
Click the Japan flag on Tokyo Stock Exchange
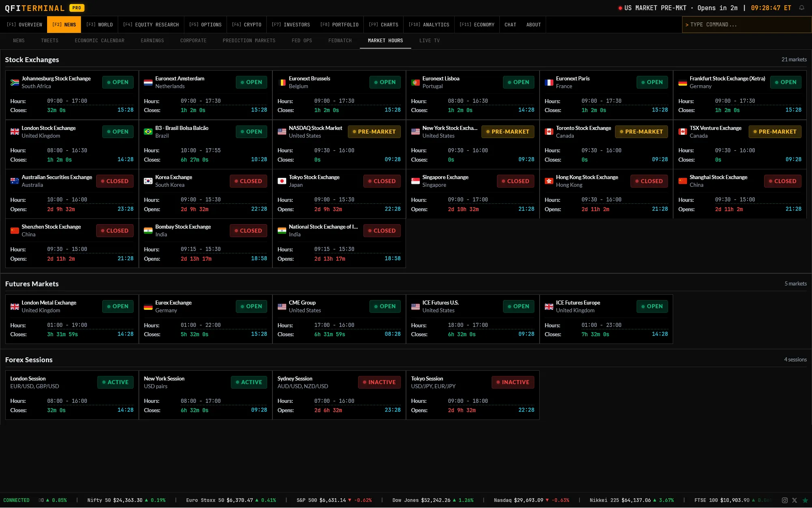[282, 181]
